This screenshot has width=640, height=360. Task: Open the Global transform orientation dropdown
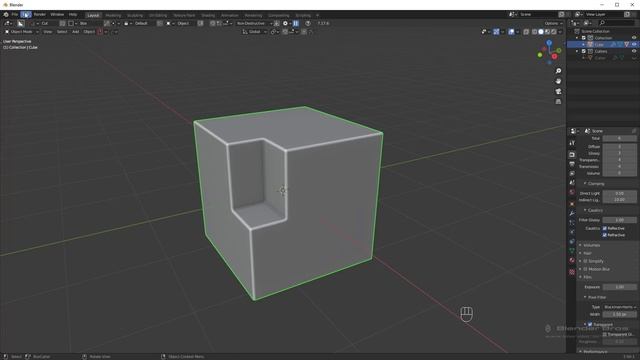[255, 31]
